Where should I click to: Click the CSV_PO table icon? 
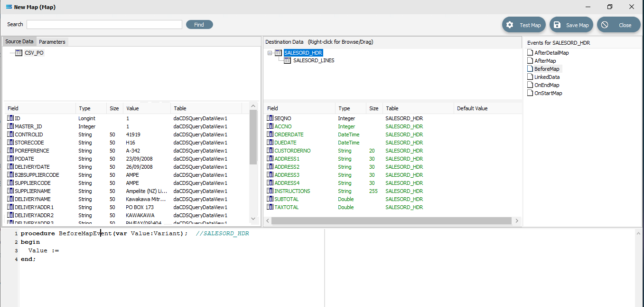coord(19,53)
